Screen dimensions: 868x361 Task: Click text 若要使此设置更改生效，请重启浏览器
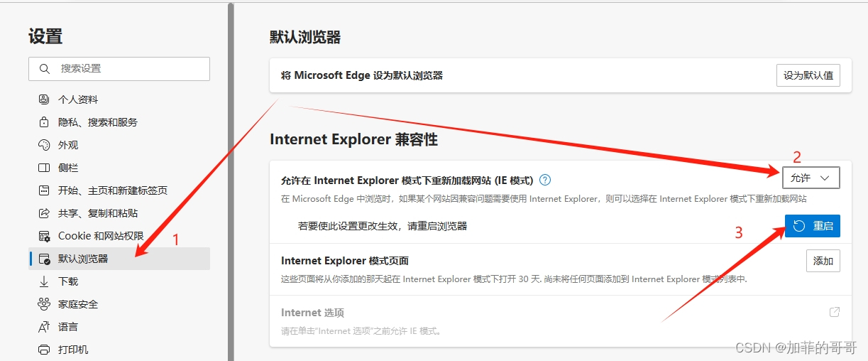click(x=383, y=226)
